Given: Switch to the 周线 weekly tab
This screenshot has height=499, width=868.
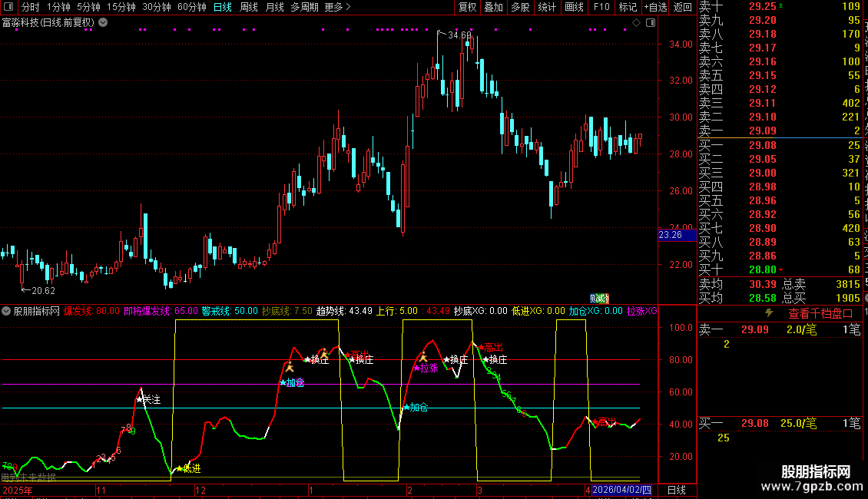Looking at the screenshot, I should tap(249, 8).
